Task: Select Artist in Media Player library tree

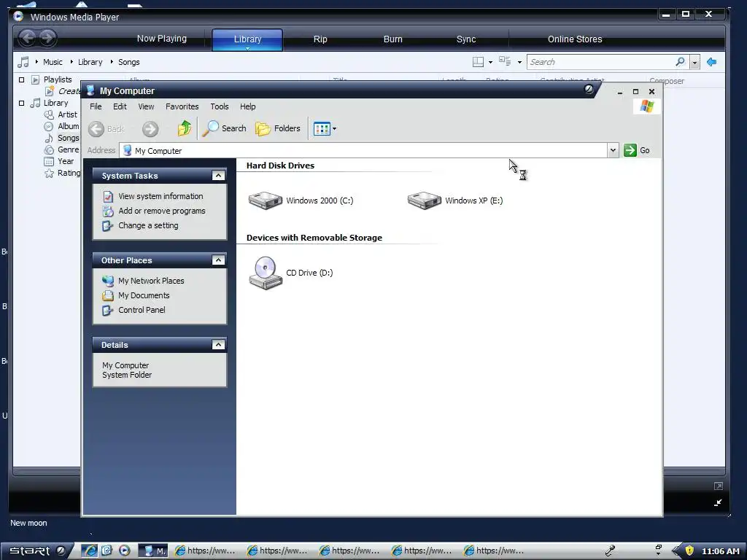Action: tap(67, 114)
